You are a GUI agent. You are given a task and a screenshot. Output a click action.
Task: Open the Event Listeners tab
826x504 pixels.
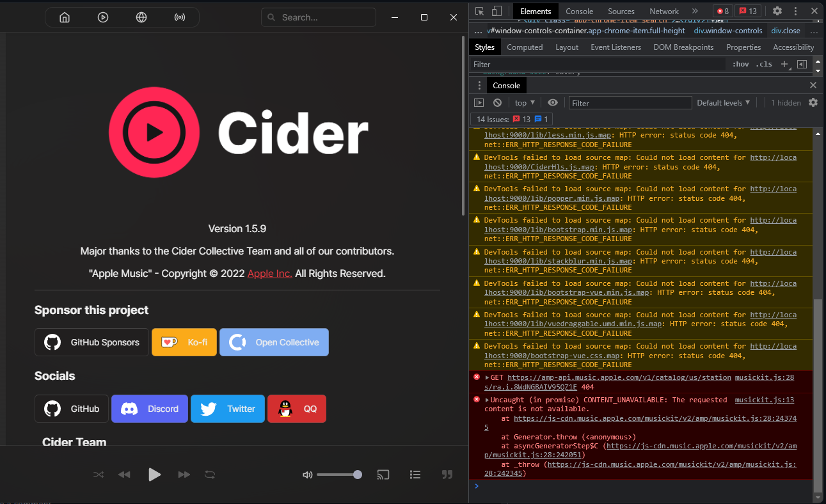tap(616, 47)
